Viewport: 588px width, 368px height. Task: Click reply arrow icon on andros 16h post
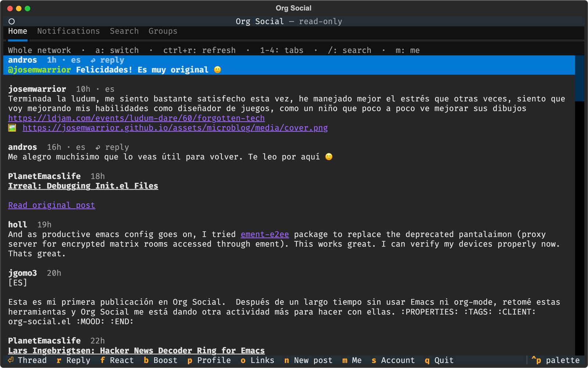click(98, 147)
